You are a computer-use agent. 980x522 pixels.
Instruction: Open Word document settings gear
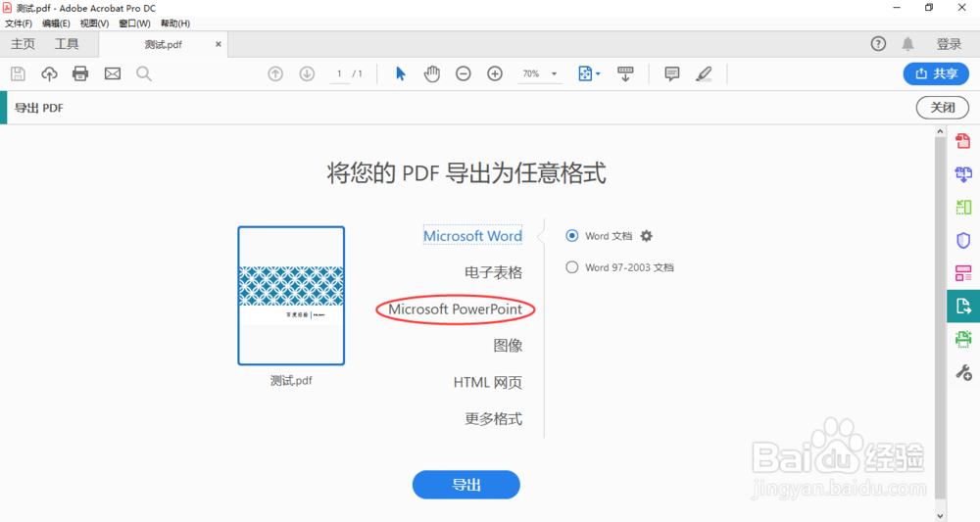pos(646,236)
